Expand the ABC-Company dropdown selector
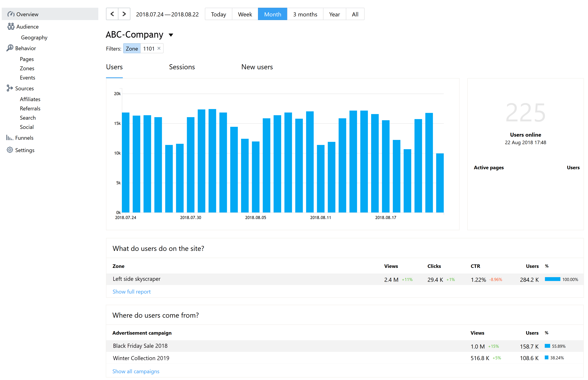 coord(171,35)
